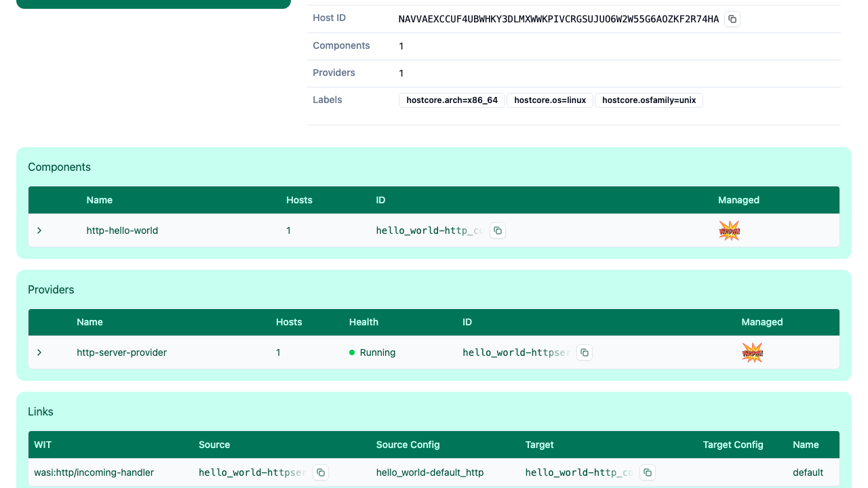This screenshot has width=868, height=488.
Task: Click the wadm managed badge for http-hello-world
Action: pos(729,230)
